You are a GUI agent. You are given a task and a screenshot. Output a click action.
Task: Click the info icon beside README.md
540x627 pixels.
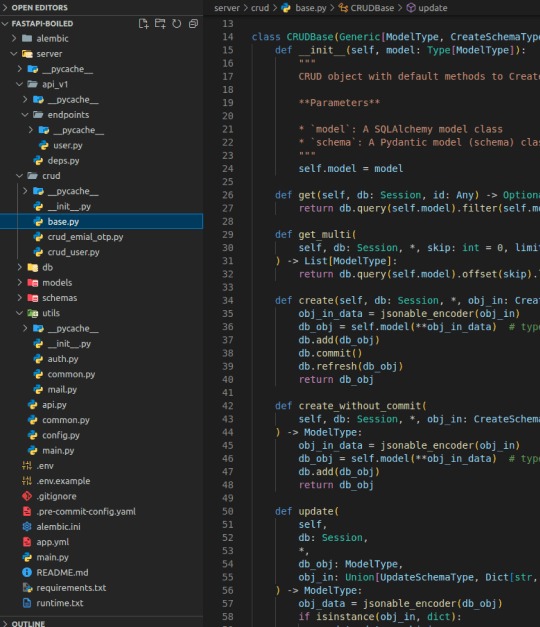(x=27, y=572)
